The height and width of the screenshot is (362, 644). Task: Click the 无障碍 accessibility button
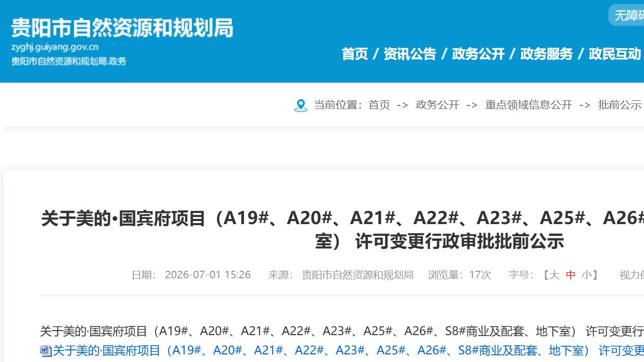626,15
